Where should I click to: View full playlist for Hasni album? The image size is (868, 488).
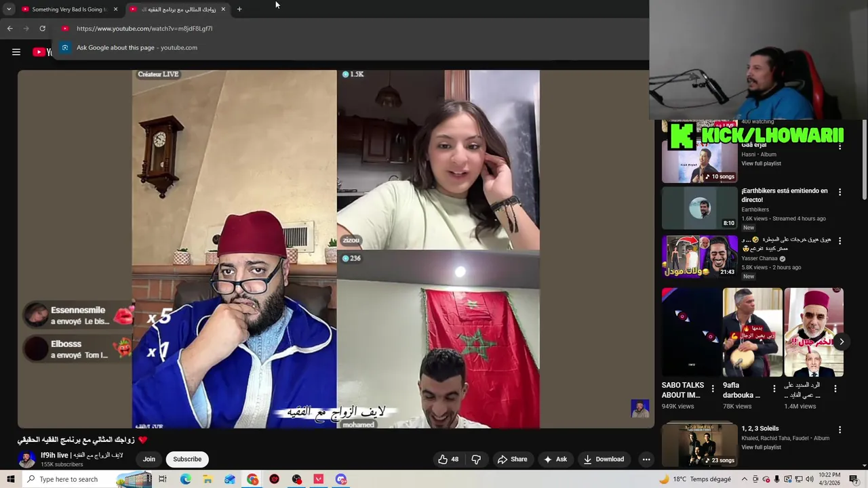click(x=761, y=163)
